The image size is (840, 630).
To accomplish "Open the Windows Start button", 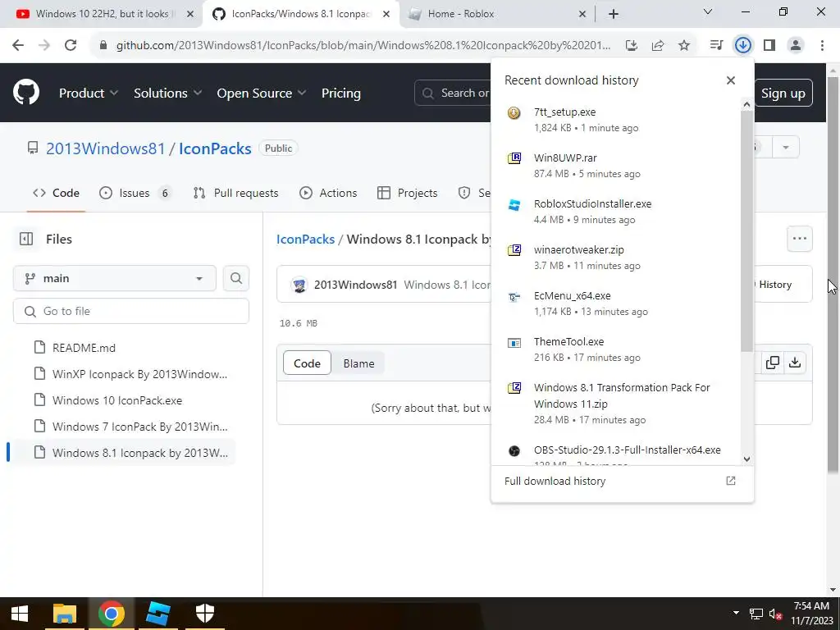I will tap(20, 614).
